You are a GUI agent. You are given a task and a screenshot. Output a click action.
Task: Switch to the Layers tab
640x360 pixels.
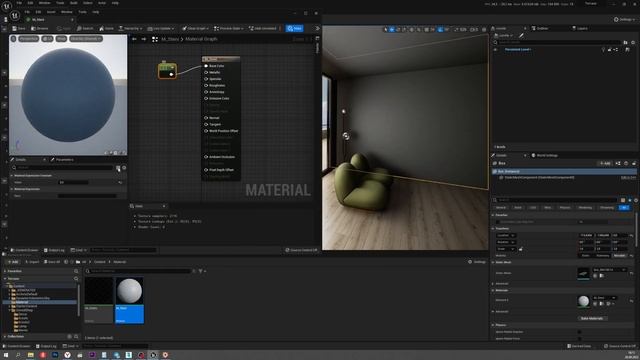580,29
